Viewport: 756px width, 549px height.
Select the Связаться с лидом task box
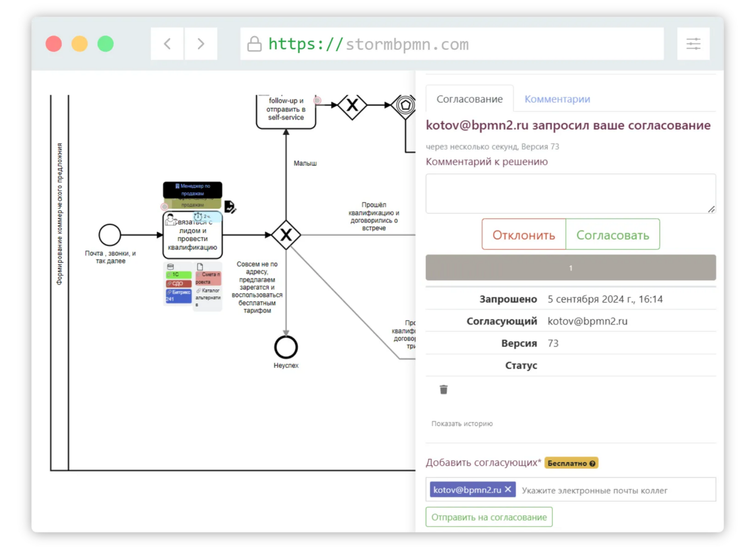click(193, 235)
